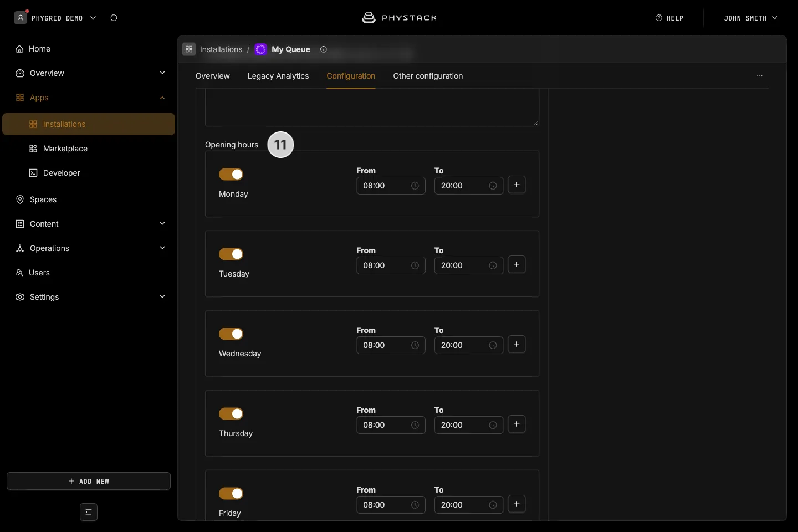
Task: Open the Phystack logo home link
Action: 399,18
